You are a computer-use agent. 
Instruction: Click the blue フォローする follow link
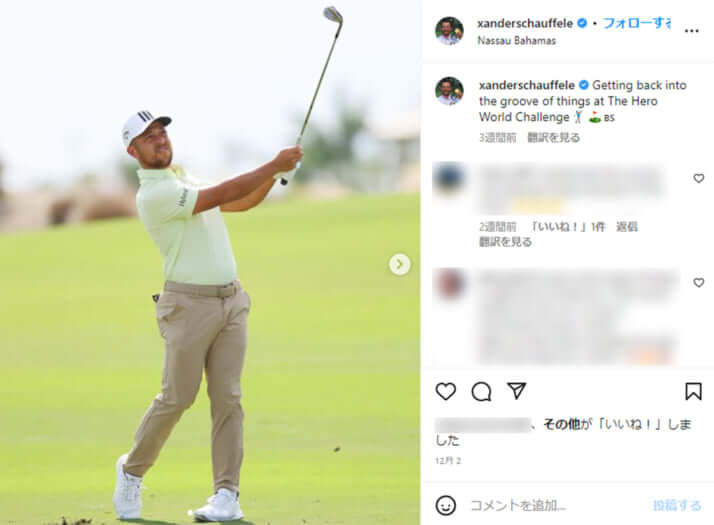coord(637,23)
